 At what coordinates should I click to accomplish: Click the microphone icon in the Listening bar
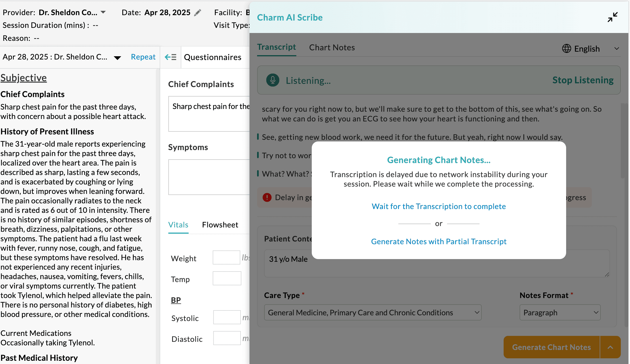point(273,80)
